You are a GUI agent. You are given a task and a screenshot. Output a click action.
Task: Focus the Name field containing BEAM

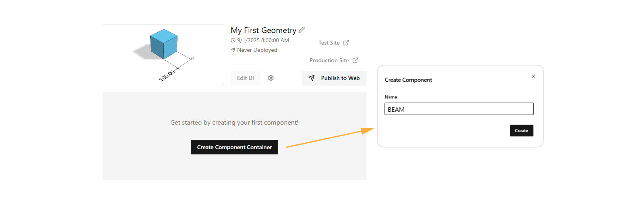tap(459, 109)
